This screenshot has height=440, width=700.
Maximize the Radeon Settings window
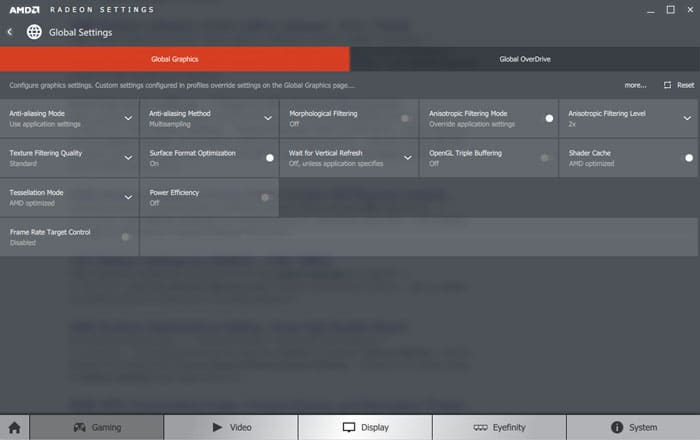(671, 9)
